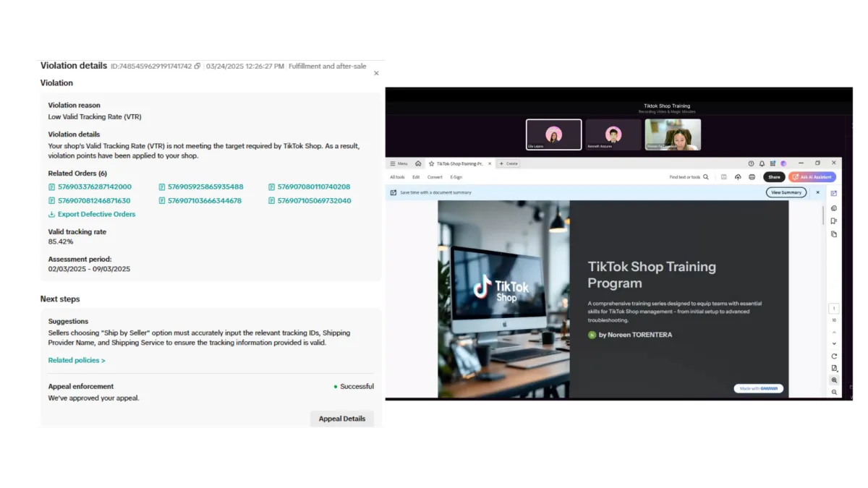Open related order 576907105069732040
This screenshot has height=488, width=868.
pyautogui.click(x=310, y=201)
